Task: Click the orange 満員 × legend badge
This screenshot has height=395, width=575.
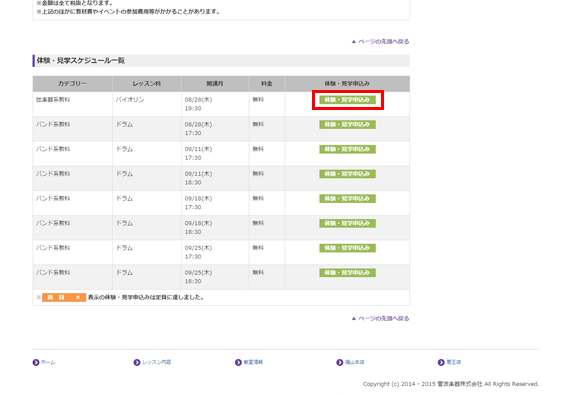Action: pyautogui.click(x=64, y=297)
